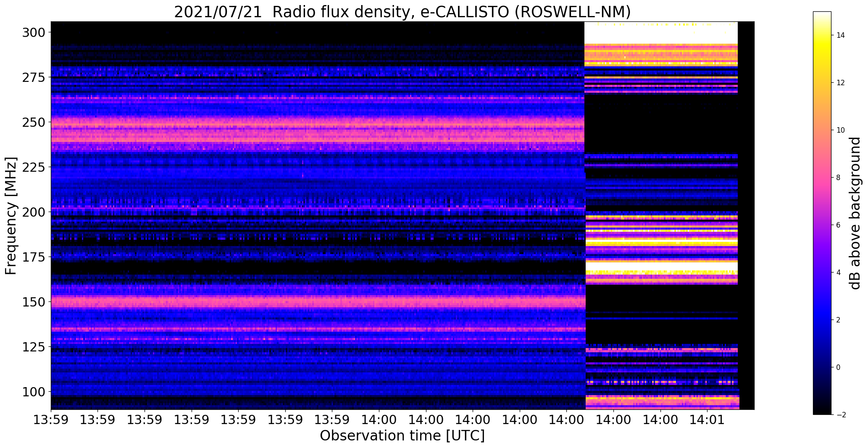868x448 pixels.
Task: Click the 14:01 time tick label
Action: (707, 419)
